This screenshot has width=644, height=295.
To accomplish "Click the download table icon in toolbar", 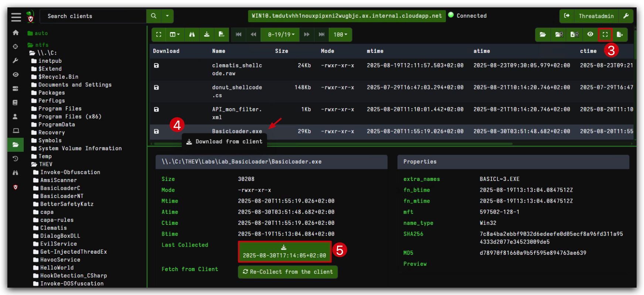I will pyautogui.click(x=207, y=34).
